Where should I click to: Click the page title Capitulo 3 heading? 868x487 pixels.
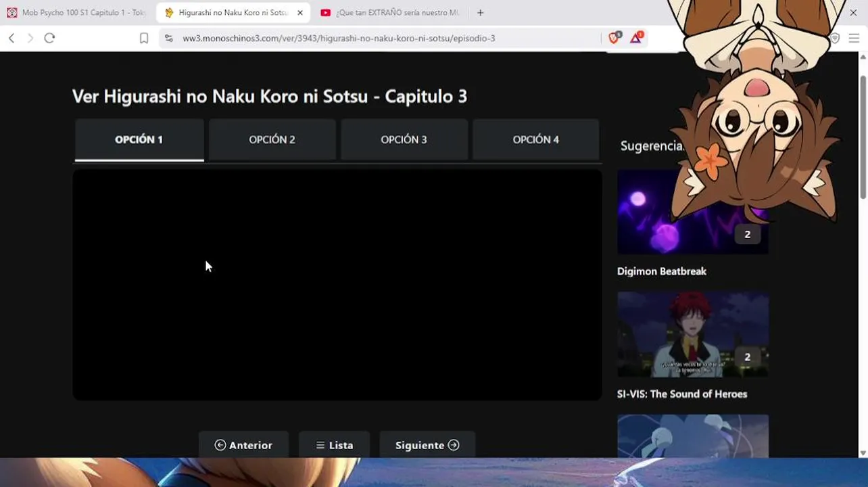pyautogui.click(x=269, y=96)
